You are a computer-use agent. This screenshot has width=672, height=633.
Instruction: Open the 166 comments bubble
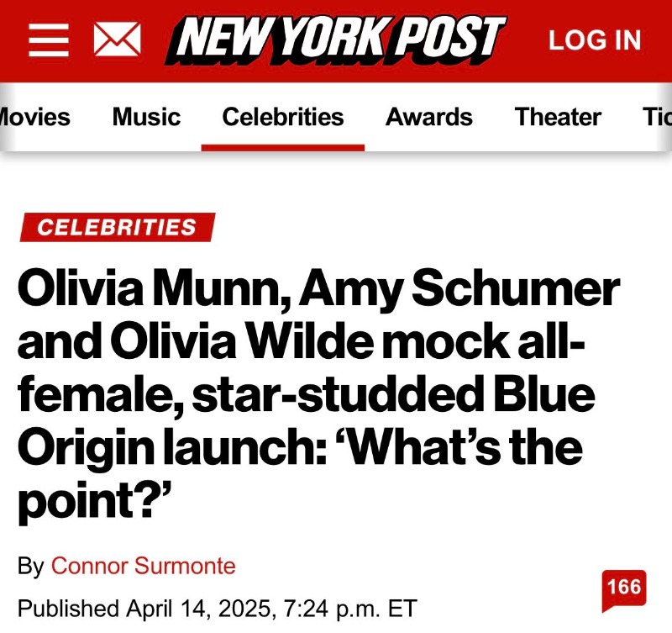pos(623,586)
